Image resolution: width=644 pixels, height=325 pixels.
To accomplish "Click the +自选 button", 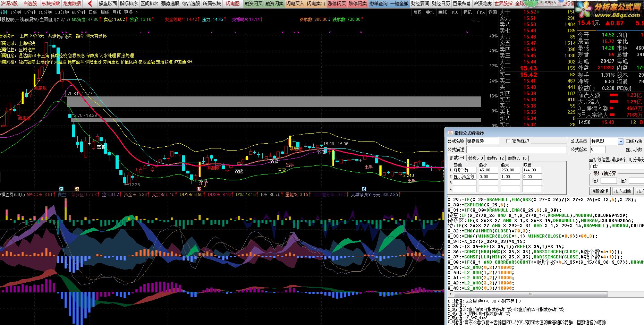I will click(x=480, y=12).
